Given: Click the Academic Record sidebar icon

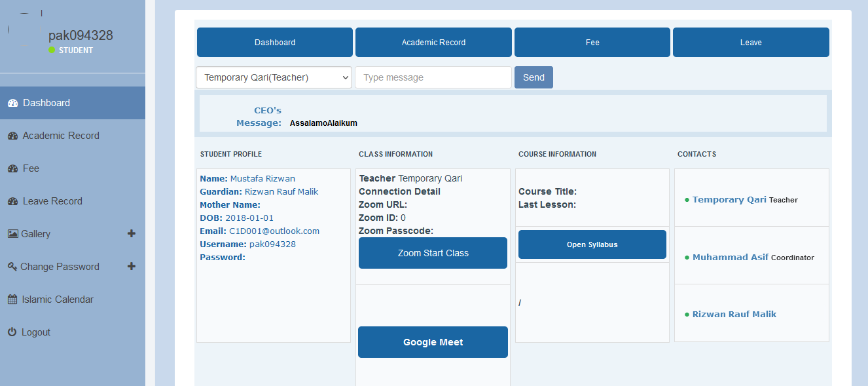Looking at the screenshot, I should 12,136.
